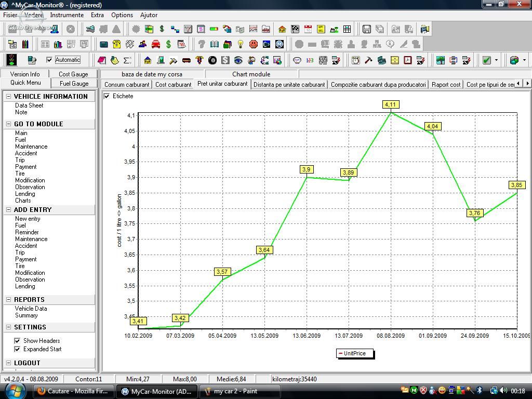
Task: Toggle the Automatic checkbox
Action: (x=49, y=60)
